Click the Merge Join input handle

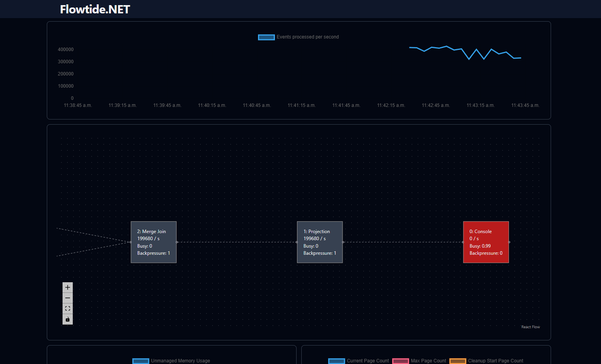(131, 242)
